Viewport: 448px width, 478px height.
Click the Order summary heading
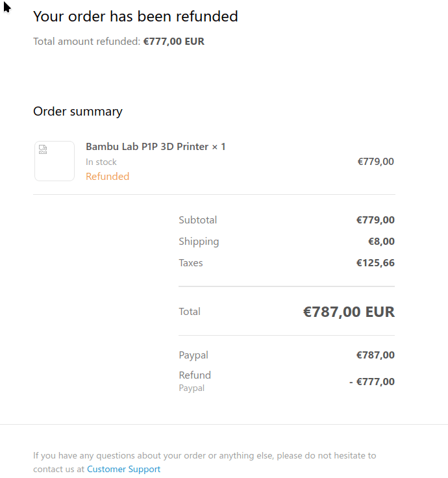(x=77, y=111)
